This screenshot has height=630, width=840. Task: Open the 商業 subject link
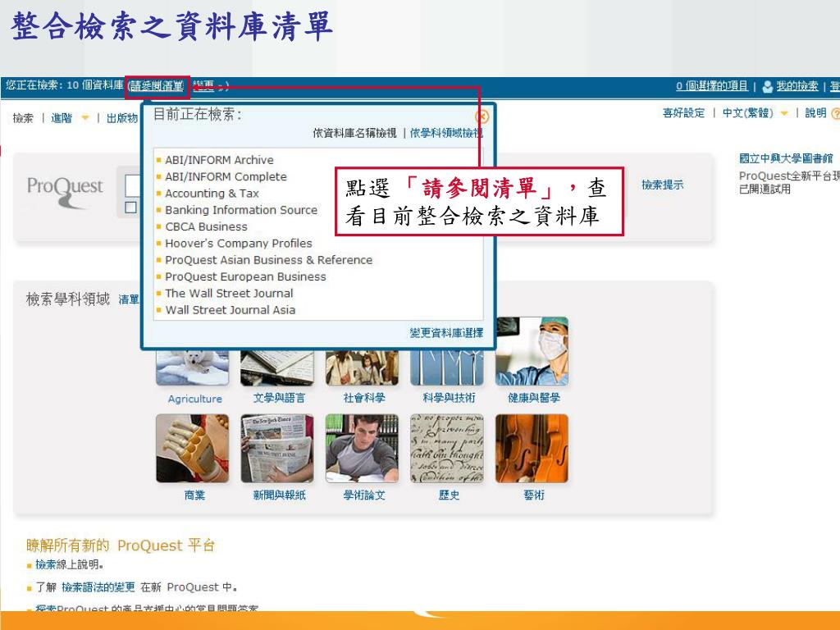[194, 495]
